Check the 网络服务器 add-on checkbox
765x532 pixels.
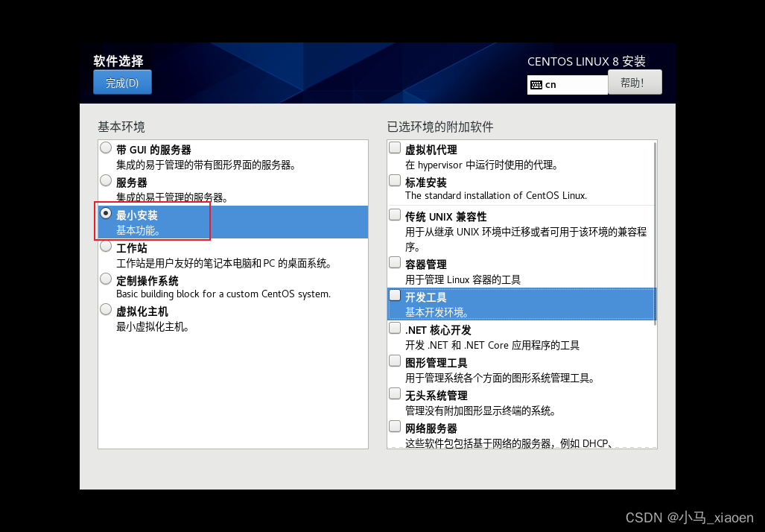pos(395,426)
